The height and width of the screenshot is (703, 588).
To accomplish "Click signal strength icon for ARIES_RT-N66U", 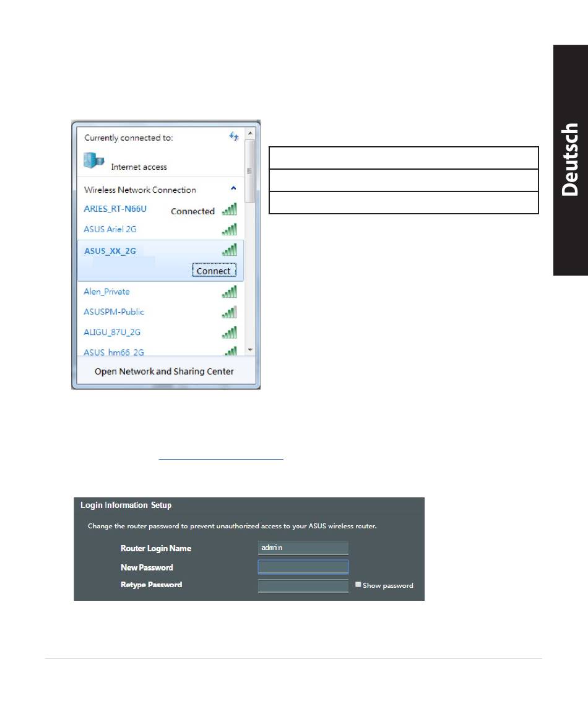I will coord(229,209).
